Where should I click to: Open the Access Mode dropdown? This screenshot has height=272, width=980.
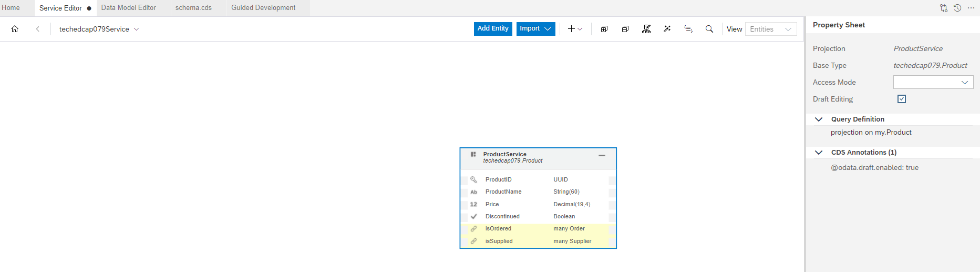pos(933,82)
